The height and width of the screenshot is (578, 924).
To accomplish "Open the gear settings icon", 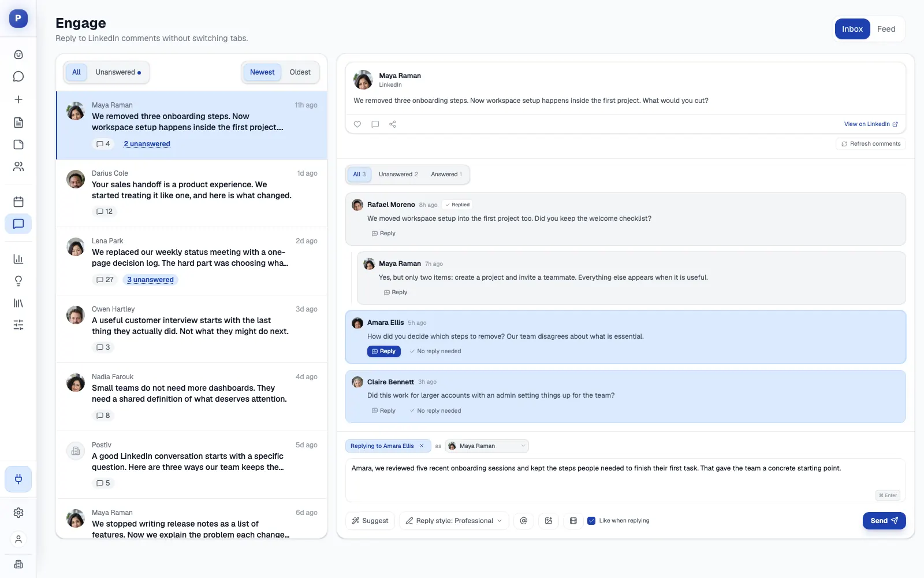I will (x=18, y=513).
